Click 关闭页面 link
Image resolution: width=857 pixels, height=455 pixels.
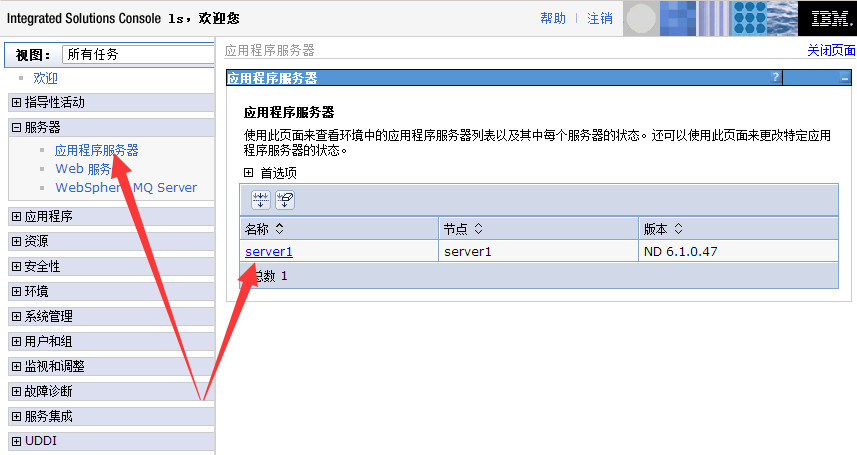[831, 50]
